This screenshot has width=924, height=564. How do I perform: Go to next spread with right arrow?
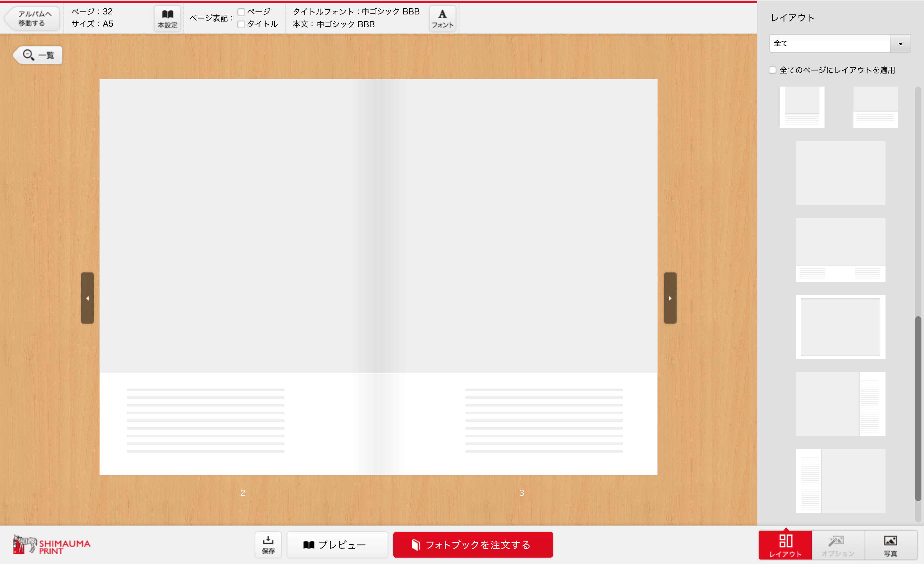point(670,298)
